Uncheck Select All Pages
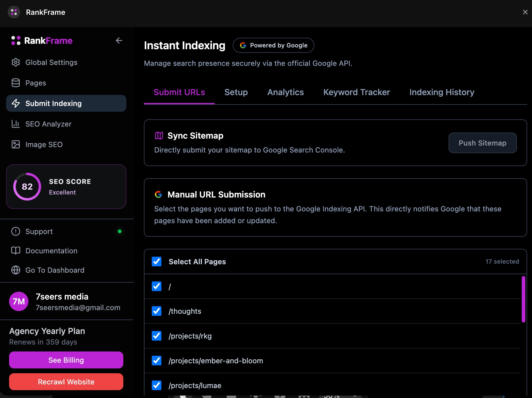 [156, 262]
